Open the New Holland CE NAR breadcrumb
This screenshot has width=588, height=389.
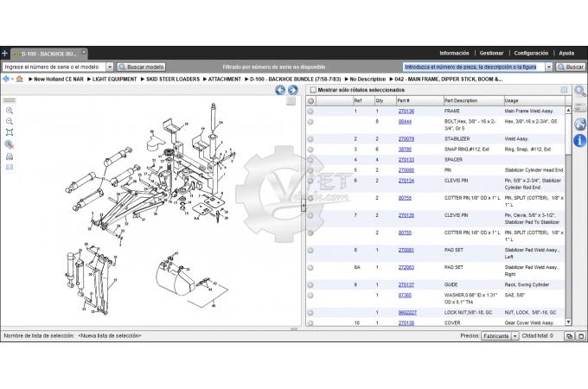[59, 79]
